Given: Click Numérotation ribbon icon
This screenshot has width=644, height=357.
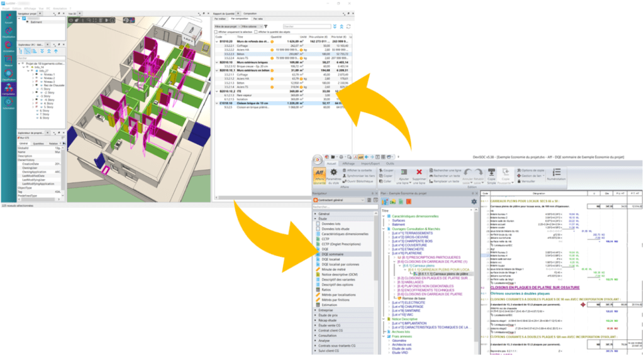Looking at the screenshot, I should coord(557,172).
